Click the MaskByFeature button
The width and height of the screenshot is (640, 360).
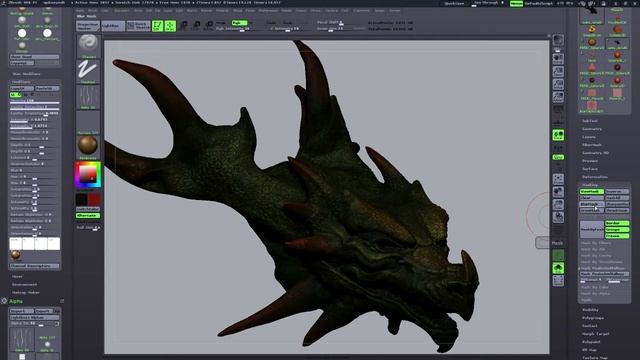pyautogui.click(x=591, y=229)
